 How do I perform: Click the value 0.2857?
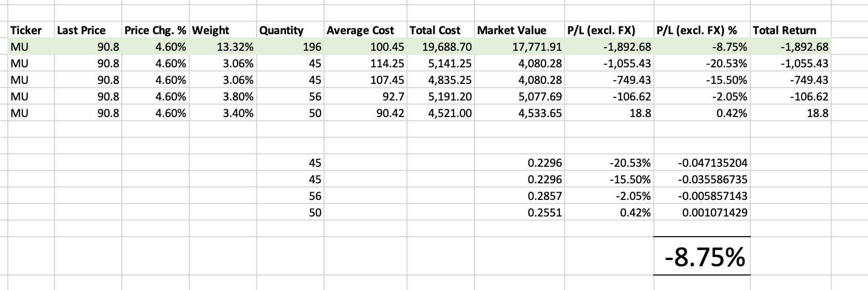(x=520, y=196)
